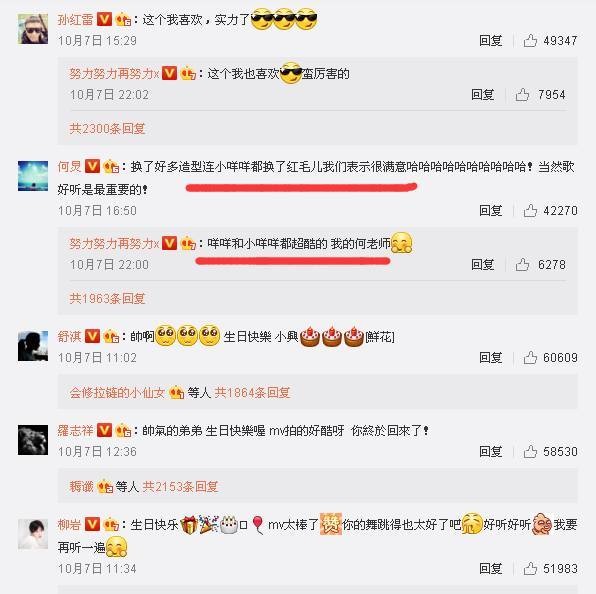The width and height of the screenshot is (596, 594).
Task: Expand the 共1963条回复 replies thread
Action: point(107,298)
